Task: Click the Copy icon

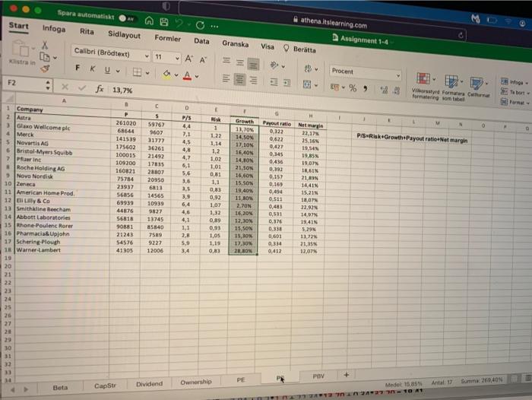Action: click(x=45, y=57)
